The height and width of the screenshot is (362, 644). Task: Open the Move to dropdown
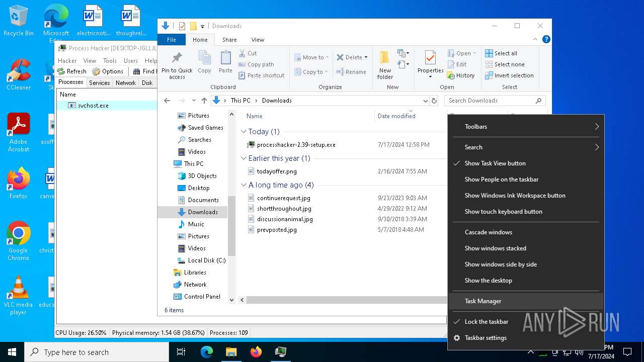point(311,57)
